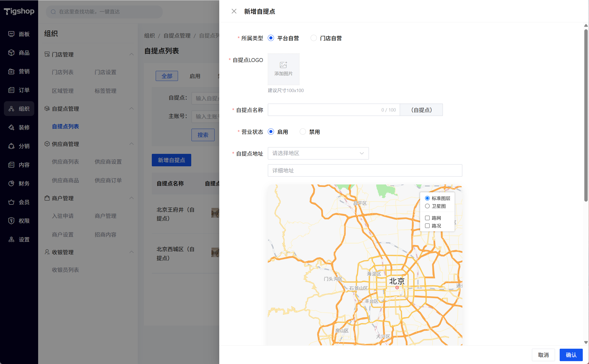Click the 确认 confirm button

pos(571,355)
